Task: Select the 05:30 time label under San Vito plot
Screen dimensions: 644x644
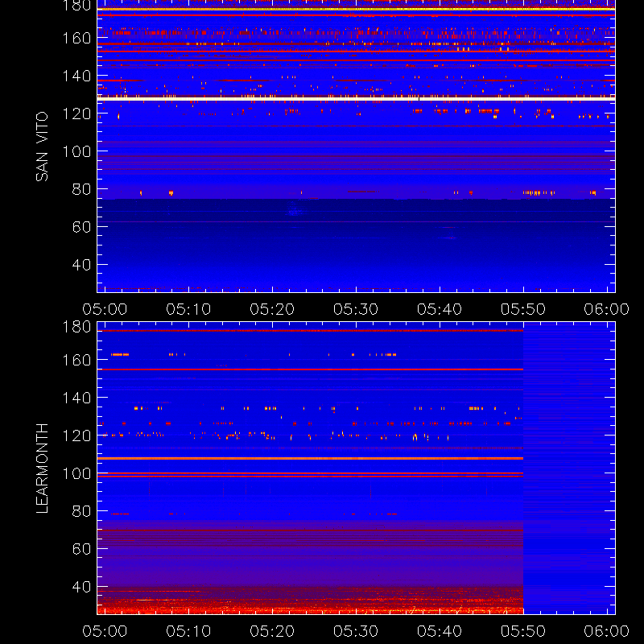Action: 356,309
